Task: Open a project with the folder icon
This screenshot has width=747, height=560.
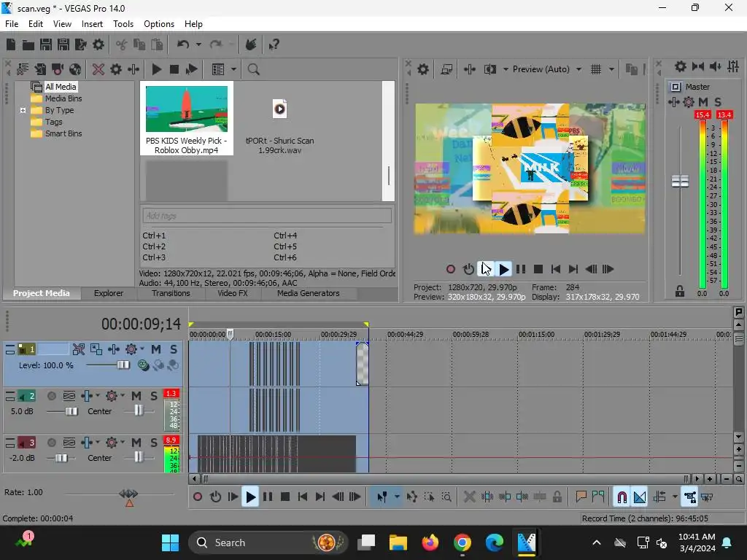Action: click(28, 44)
